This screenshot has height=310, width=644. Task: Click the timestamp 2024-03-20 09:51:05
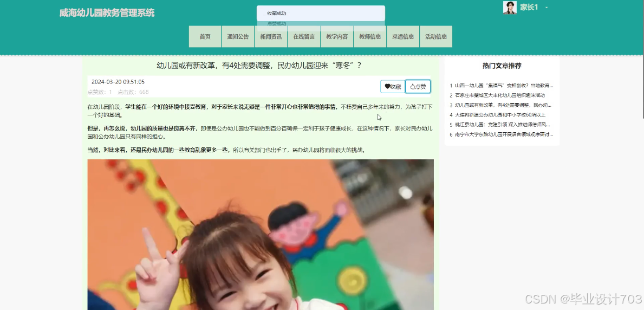tap(118, 82)
